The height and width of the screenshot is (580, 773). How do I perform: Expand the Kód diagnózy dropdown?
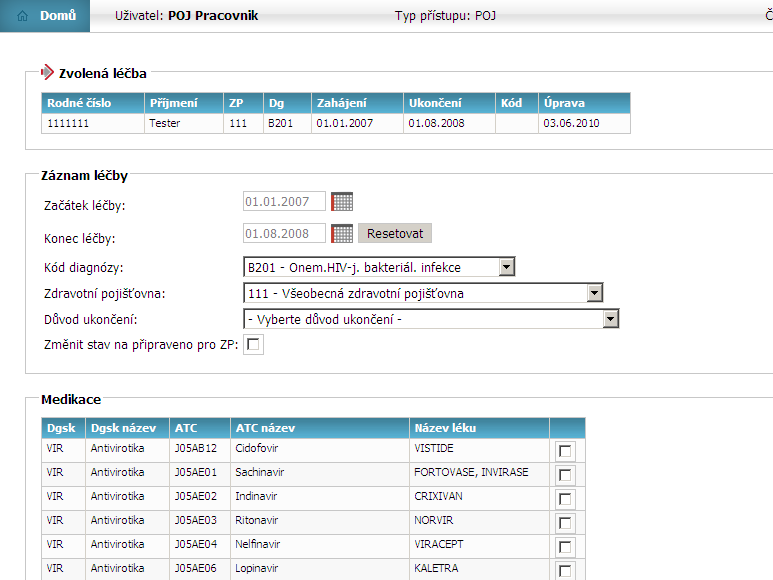pos(506,267)
